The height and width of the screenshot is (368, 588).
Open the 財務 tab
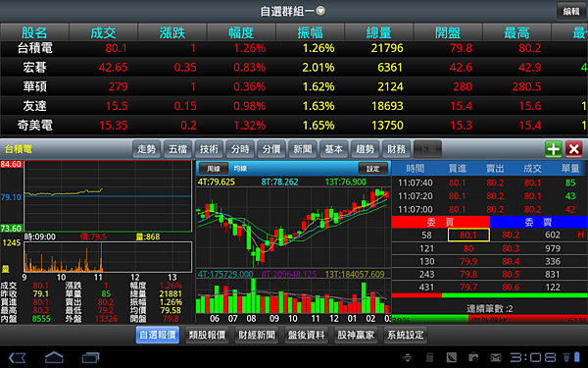tap(396, 149)
